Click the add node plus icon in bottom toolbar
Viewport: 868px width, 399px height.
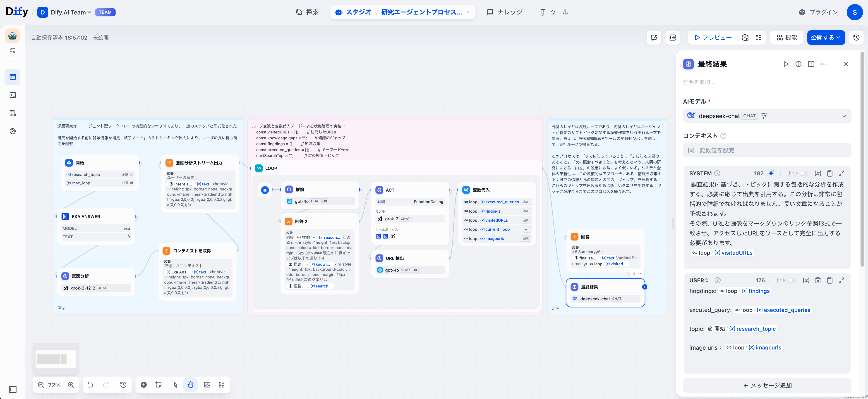point(144,385)
